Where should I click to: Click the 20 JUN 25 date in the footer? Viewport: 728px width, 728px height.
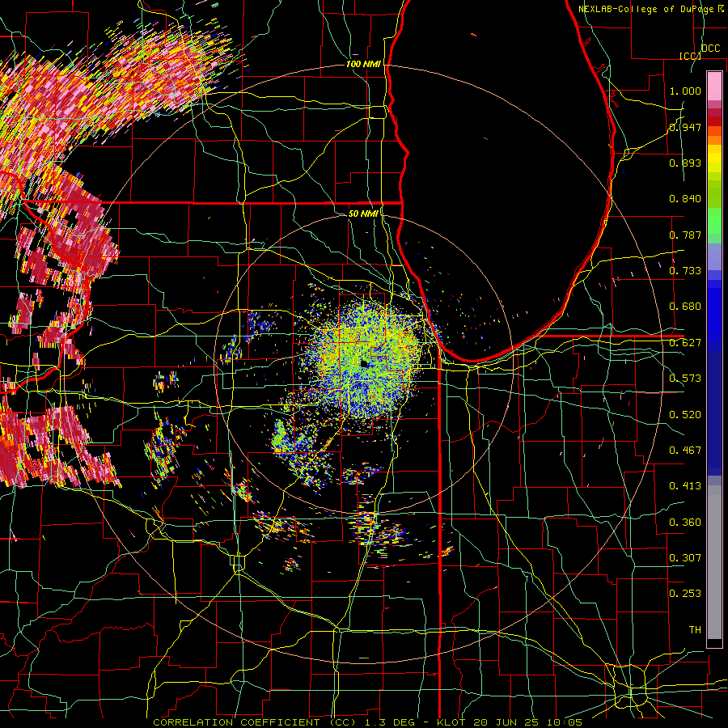[x=506, y=722]
